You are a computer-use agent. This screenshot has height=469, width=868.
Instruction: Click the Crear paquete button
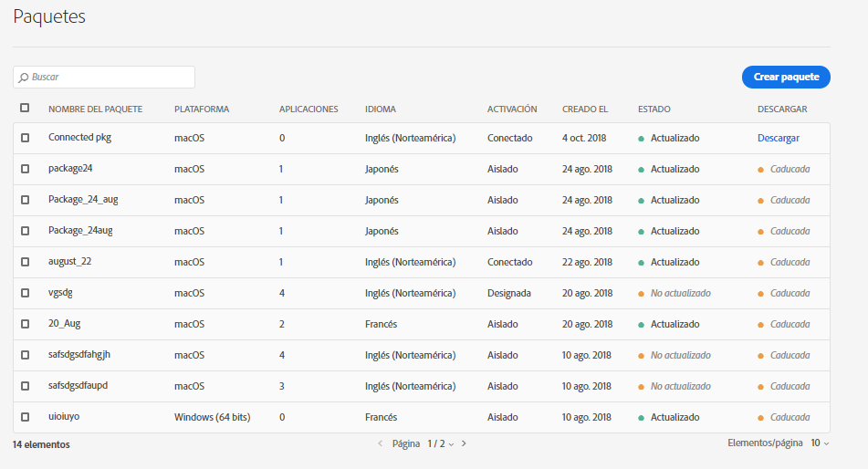click(x=786, y=78)
